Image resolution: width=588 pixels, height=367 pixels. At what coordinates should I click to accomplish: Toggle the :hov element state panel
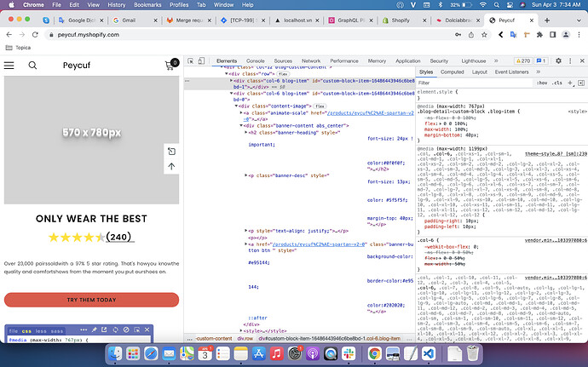542,83
